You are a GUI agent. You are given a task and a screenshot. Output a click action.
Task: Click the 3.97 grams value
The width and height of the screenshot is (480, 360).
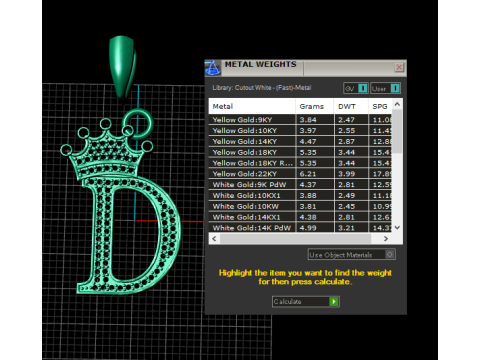(308, 130)
